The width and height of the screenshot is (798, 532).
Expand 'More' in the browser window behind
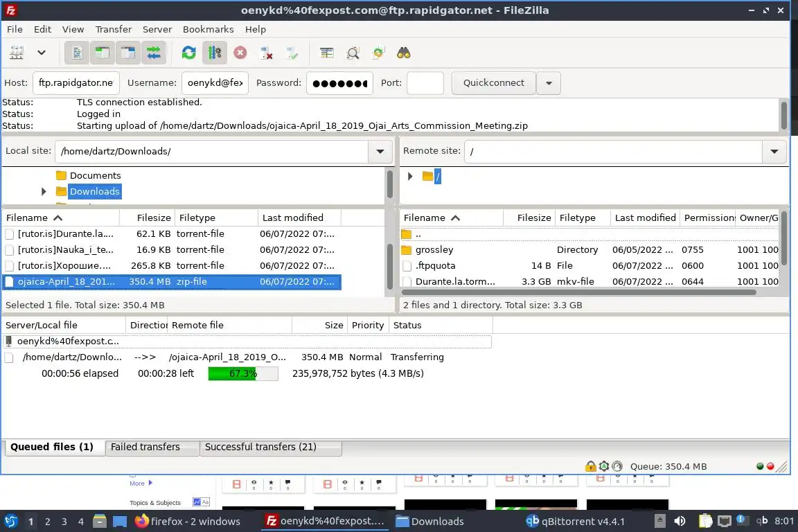(x=141, y=483)
